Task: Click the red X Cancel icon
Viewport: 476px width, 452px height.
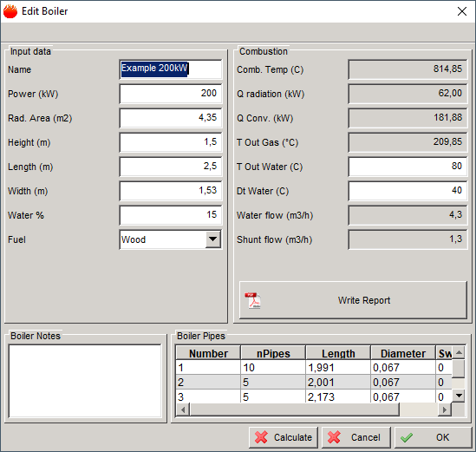Action: (334, 437)
